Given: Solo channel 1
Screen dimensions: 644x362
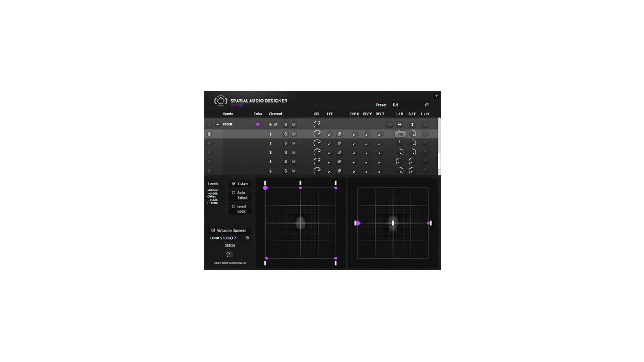Looking at the screenshot, I should point(285,134).
